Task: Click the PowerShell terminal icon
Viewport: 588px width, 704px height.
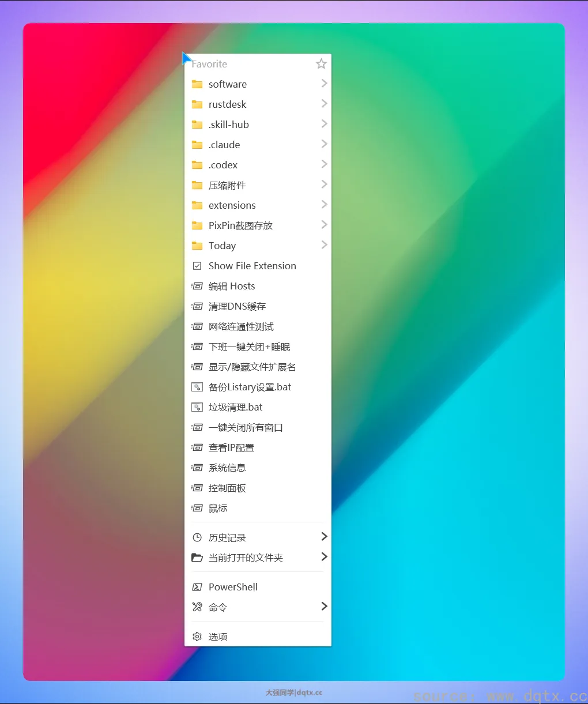Action: (x=197, y=587)
